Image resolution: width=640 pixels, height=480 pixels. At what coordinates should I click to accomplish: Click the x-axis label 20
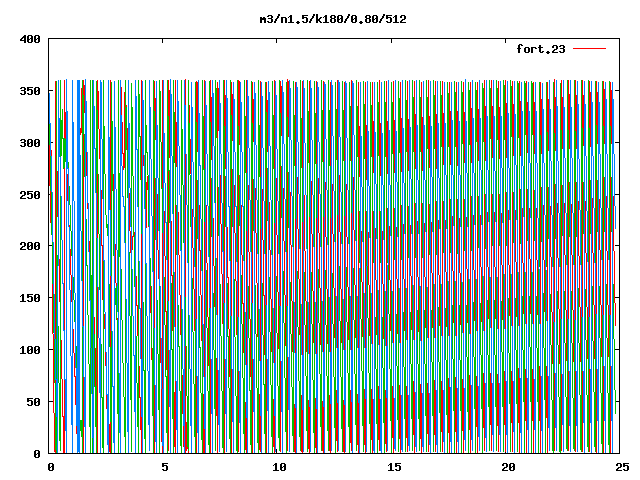pyautogui.click(x=508, y=467)
